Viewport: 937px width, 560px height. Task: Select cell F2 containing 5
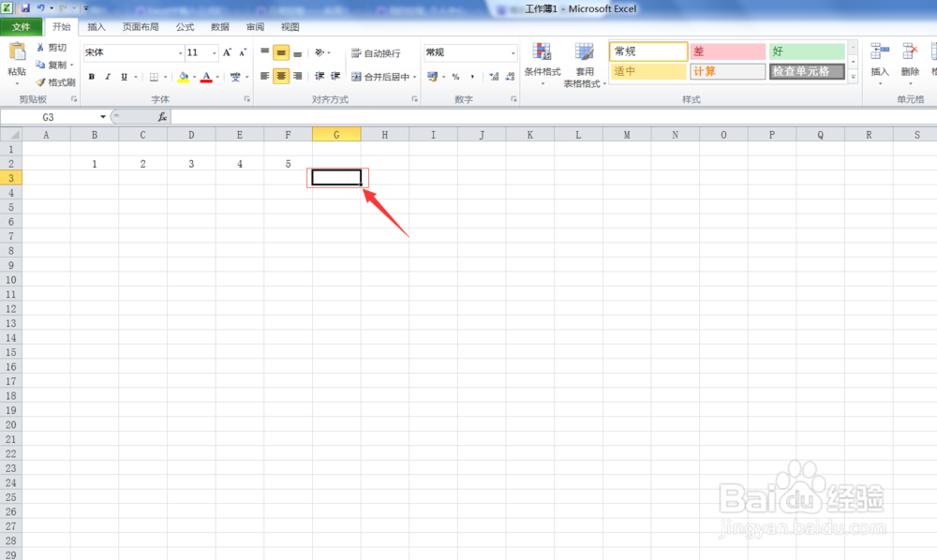pyautogui.click(x=288, y=164)
